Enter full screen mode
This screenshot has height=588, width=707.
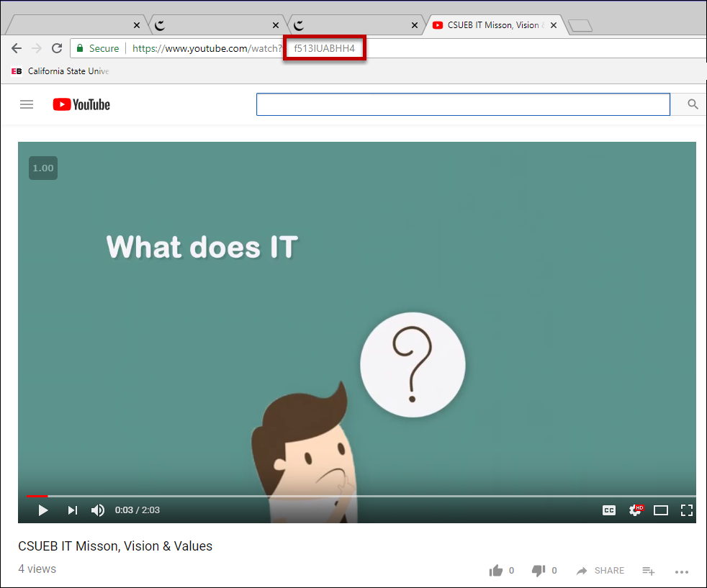tap(687, 510)
